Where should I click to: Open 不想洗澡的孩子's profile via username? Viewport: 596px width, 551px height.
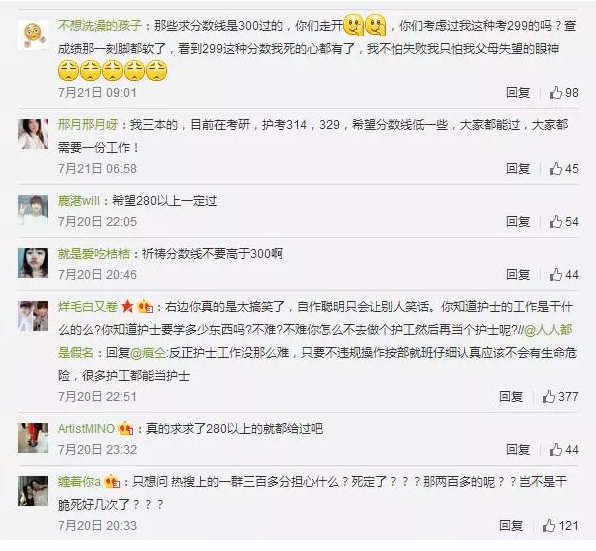[x=100, y=26]
